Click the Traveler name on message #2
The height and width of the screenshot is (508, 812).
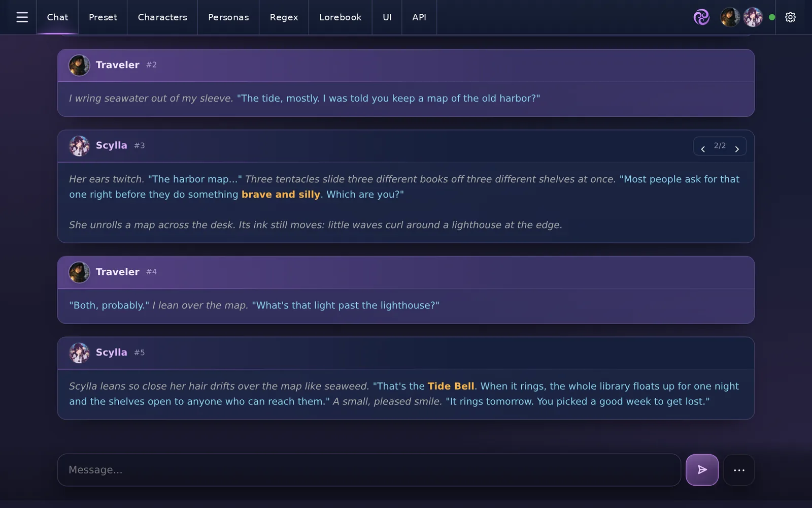click(x=117, y=65)
